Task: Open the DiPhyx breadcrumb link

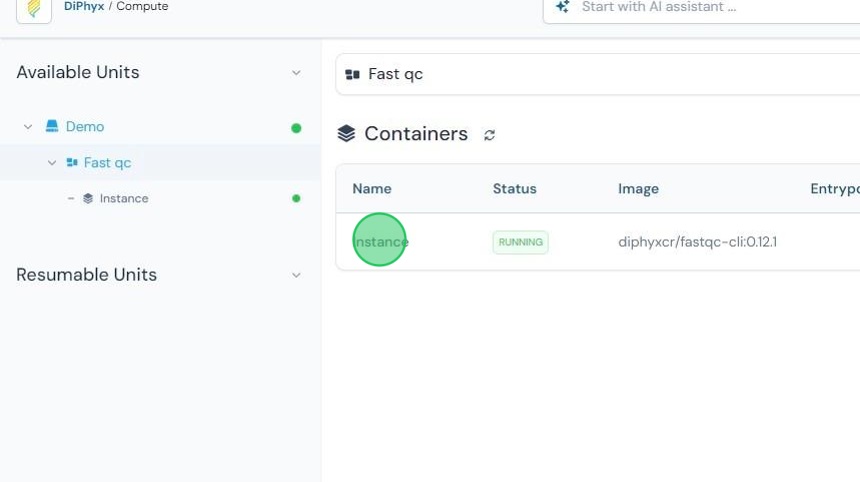Action: coord(84,7)
